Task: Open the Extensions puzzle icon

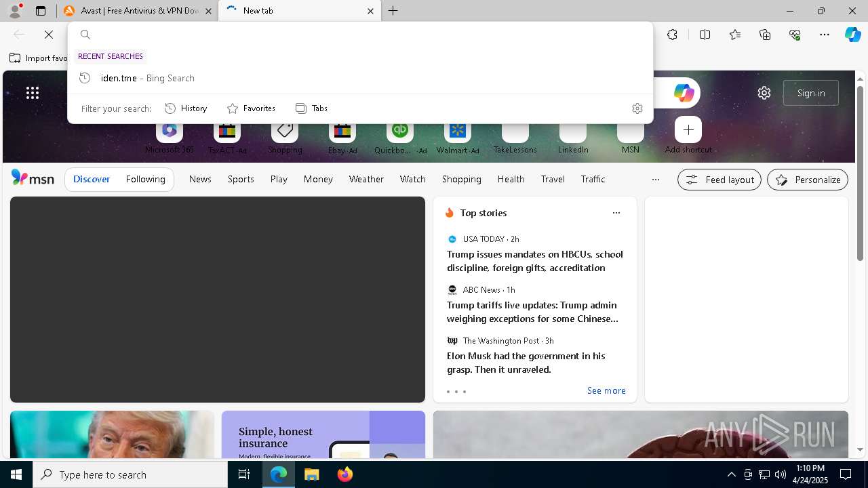Action: [x=672, y=35]
